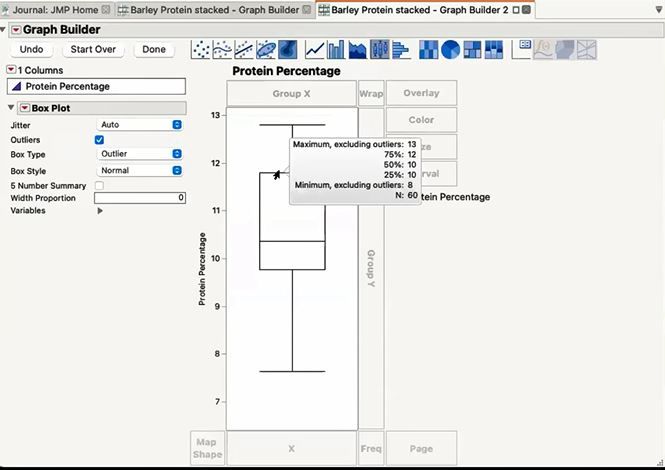Screen dimensions: 665x470
Task: Click the Color drop zone
Action: click(421, 120)
